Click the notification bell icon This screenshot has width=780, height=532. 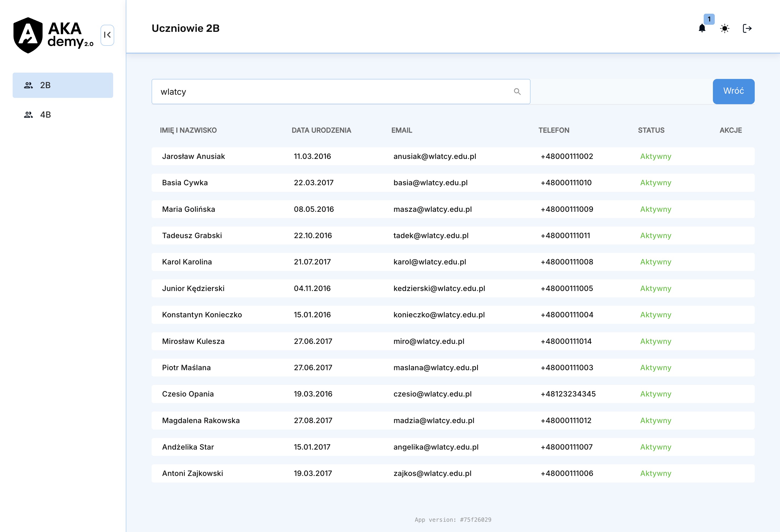[702, 28]
